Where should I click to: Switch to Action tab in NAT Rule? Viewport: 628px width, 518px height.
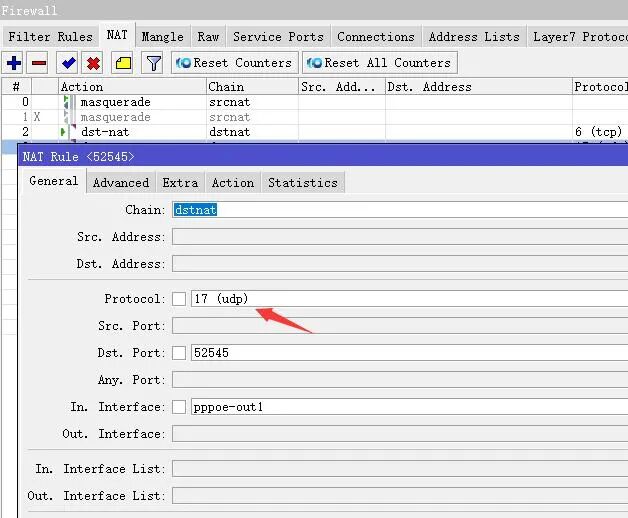[x=233, y=183]
